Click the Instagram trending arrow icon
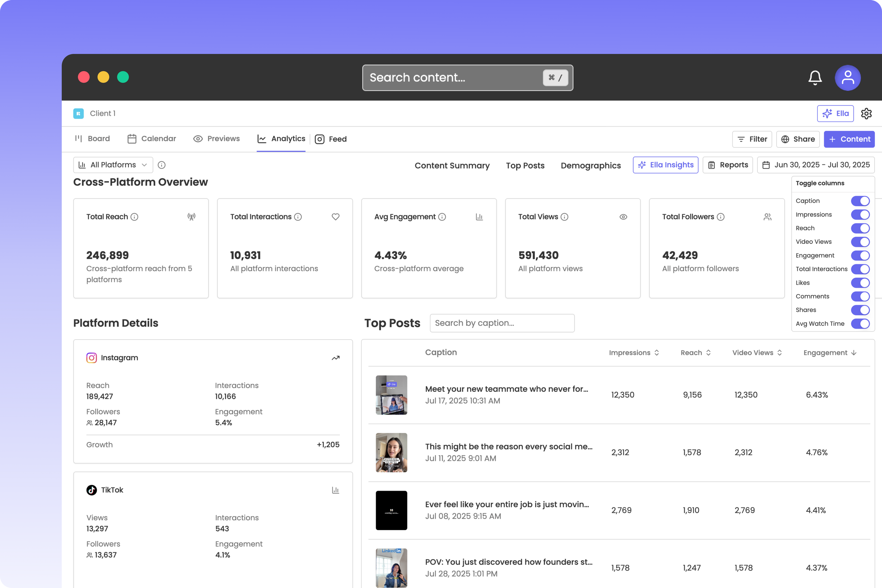The width and height of the screenshot is (882, 588). click(335, 358)
